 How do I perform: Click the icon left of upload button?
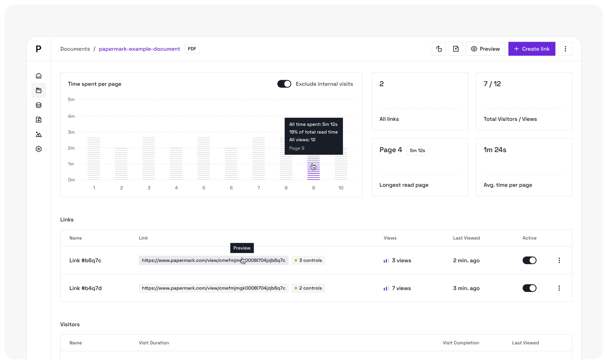[x=439, y=49]
